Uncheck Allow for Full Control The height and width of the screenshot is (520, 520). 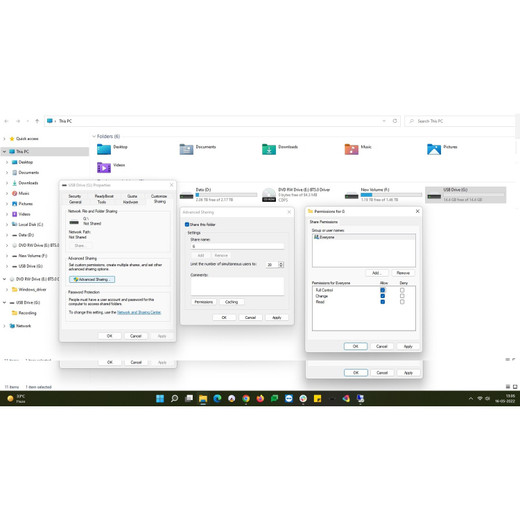pyautogui.click(x=383, y=290)
